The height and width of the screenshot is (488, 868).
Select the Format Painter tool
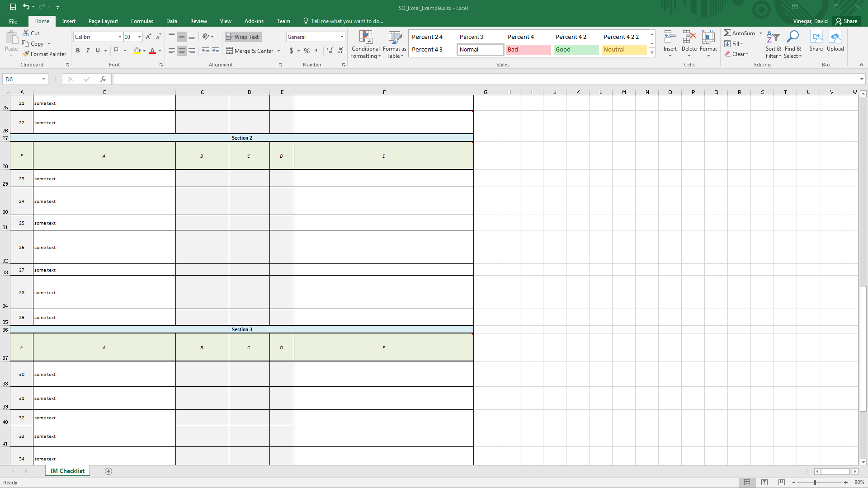(44, 54)
